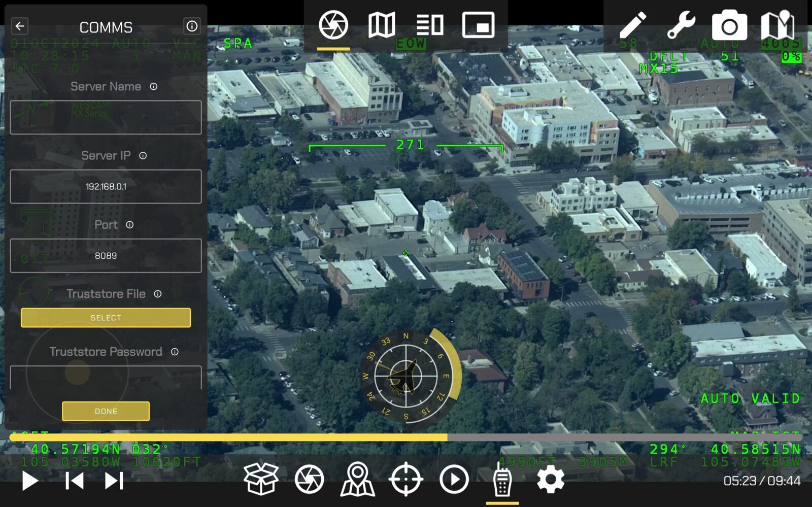Show Server Name info tooltip
Viewport: 812px width, 507px height.
pos(154,87)
